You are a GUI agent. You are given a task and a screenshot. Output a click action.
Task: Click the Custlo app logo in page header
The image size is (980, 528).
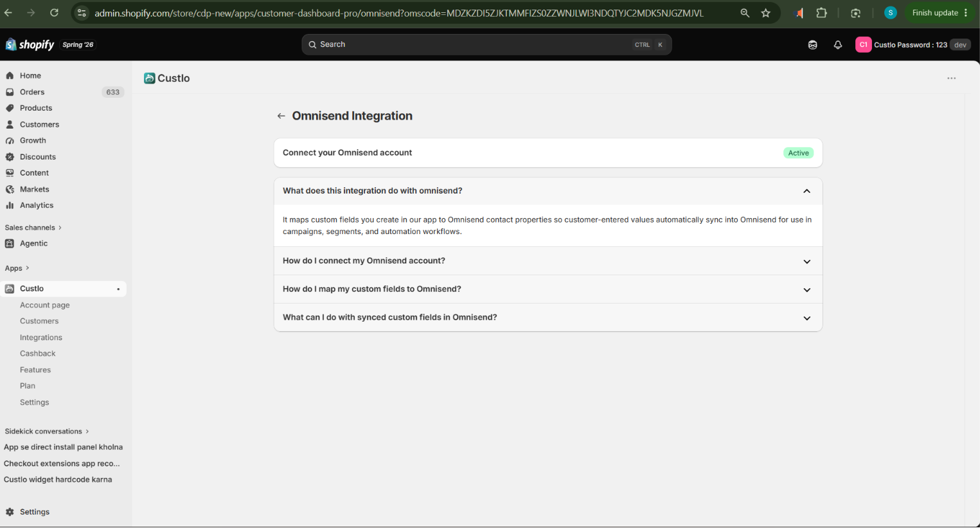coord(150,78)
